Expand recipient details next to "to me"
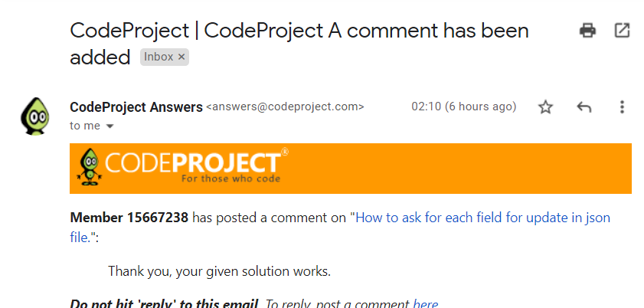 point(110,126)
